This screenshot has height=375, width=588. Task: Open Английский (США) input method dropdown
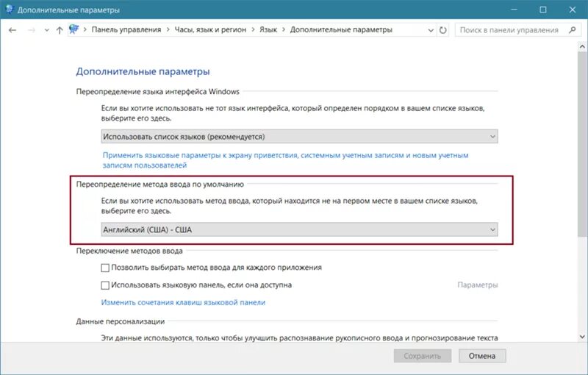pos(299,229)
